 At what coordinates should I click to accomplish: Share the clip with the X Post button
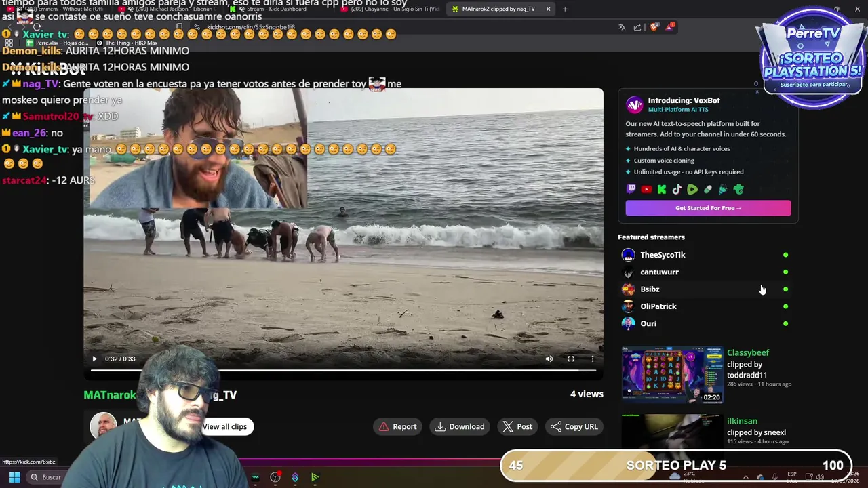[517, 426]
